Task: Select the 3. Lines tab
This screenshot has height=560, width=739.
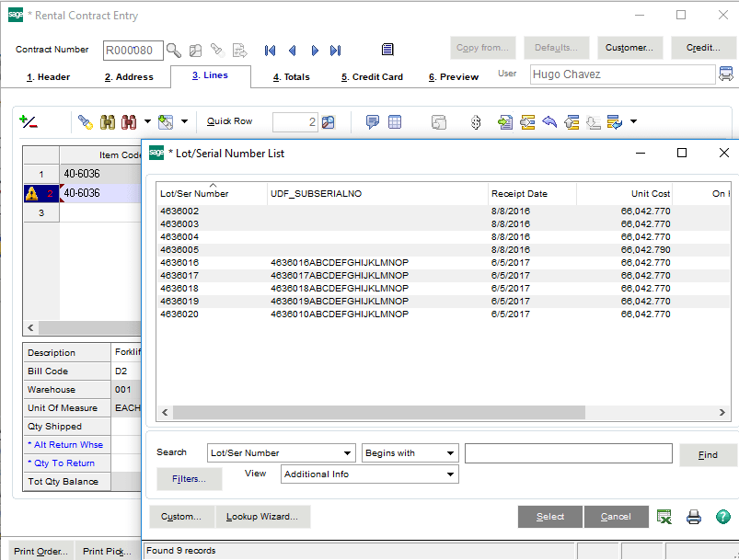Action: click(x=210, y=75)
